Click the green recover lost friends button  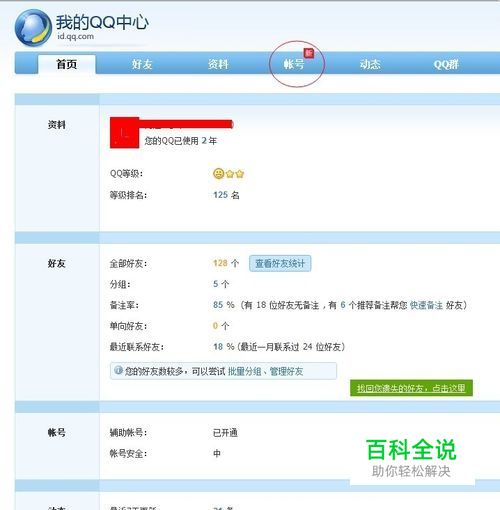[x=411, y=388]
